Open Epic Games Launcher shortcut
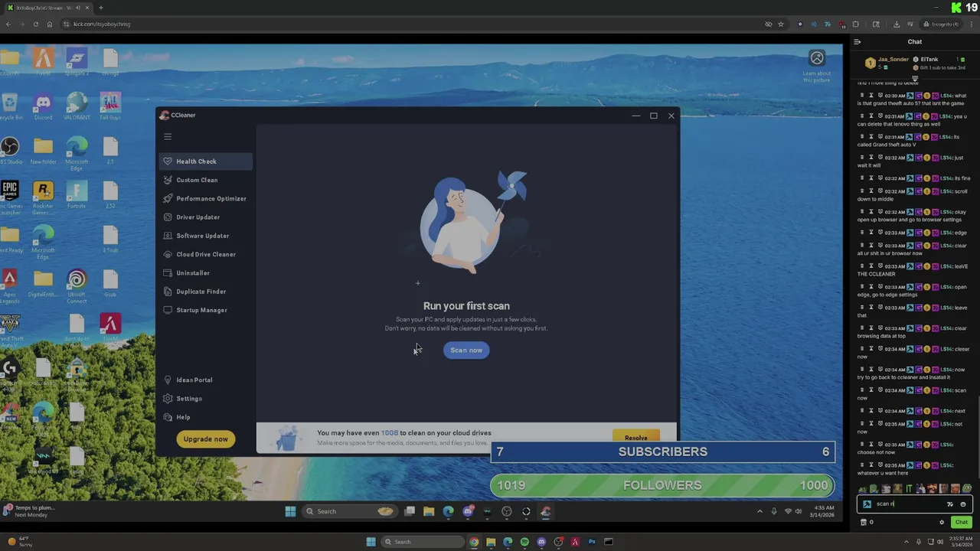Image resolution: width=980 pixels, height=551 pixels. click(10, 197)
